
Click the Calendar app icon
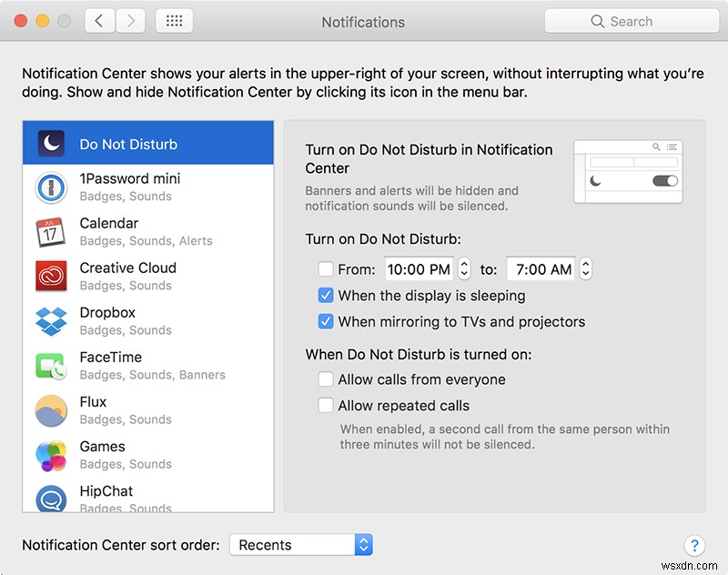tap(50, 231)
